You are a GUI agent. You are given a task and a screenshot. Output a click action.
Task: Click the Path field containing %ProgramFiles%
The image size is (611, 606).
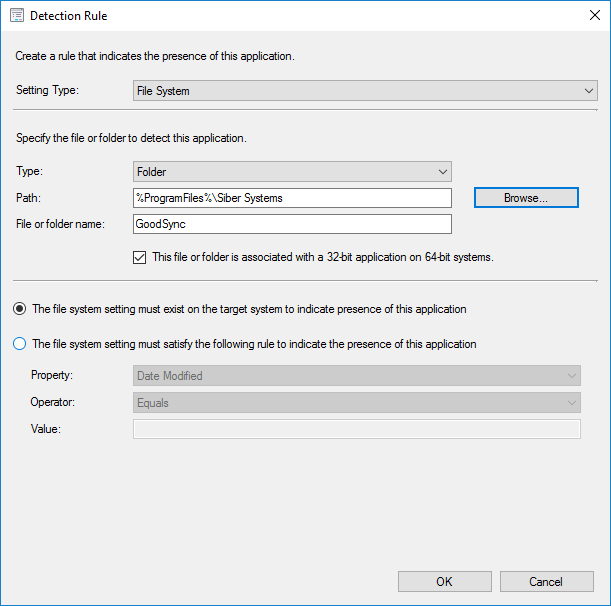point(292,198)
